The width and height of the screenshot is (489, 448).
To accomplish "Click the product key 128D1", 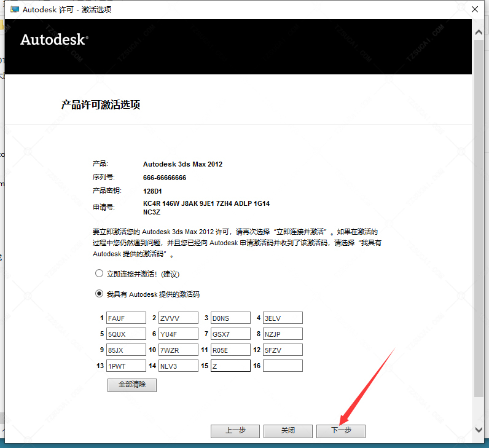I will pyautogui.click(x=152, y=191).
